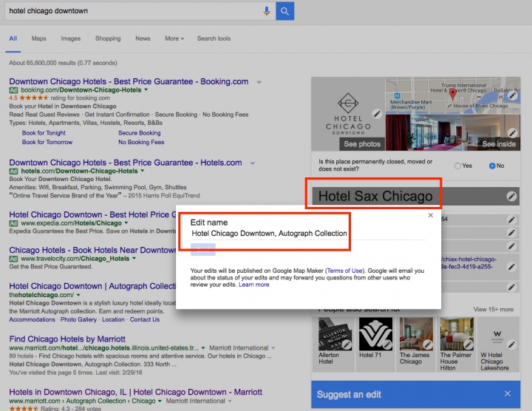Click See photos button on hotel logo
The width and height of the screenshot is (532, 411).
362,144
